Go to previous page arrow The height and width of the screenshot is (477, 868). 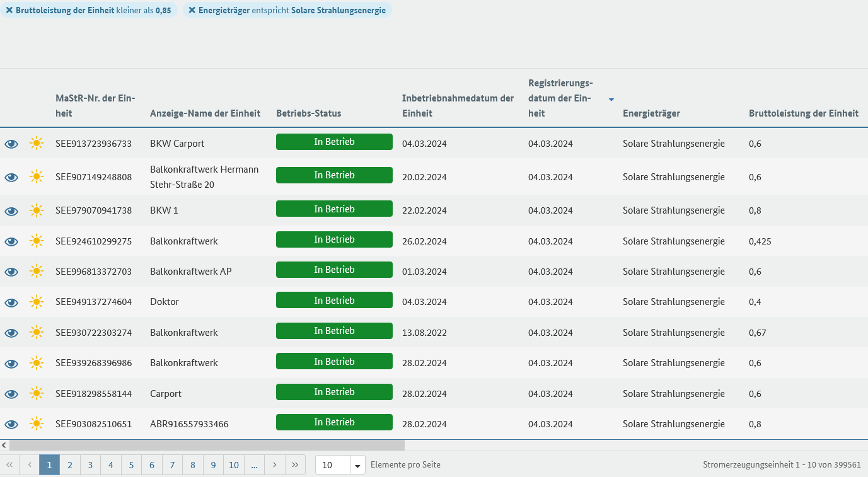[x=29, y=465]
